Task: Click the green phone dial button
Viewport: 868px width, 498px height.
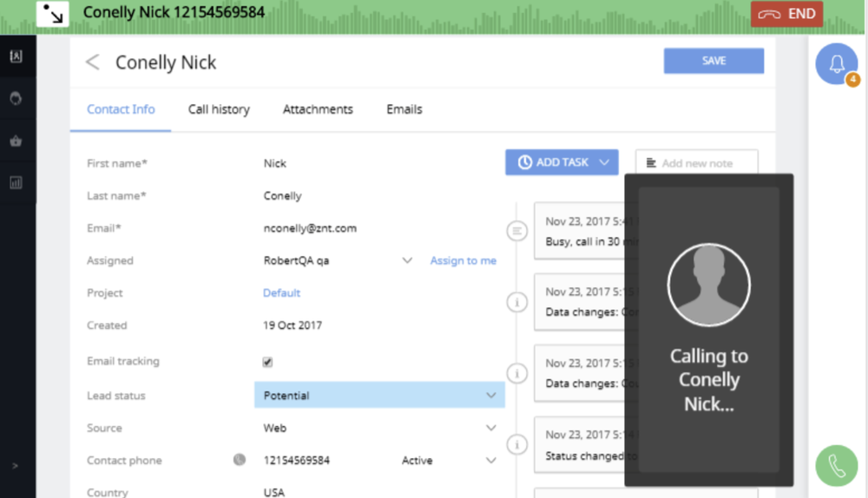Action: coord(836,466)
